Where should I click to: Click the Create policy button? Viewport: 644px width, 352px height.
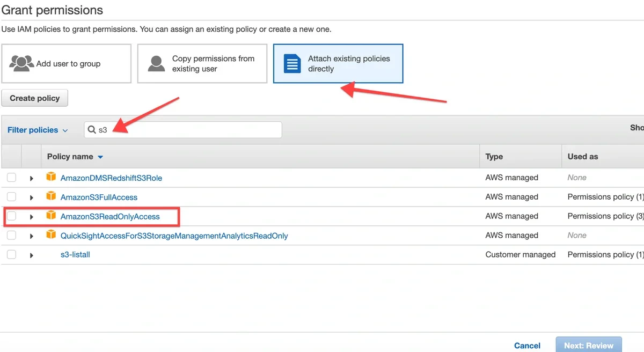(x=34, y=98)
